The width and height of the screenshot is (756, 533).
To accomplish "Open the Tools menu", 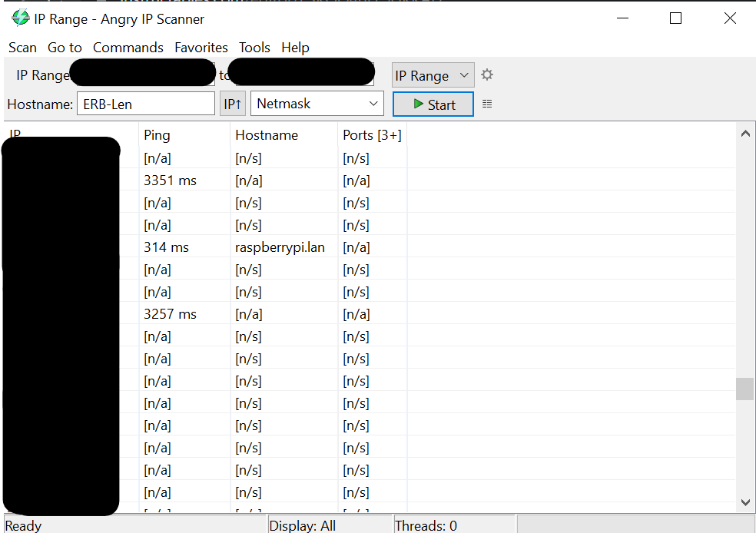I will (254, 48).
